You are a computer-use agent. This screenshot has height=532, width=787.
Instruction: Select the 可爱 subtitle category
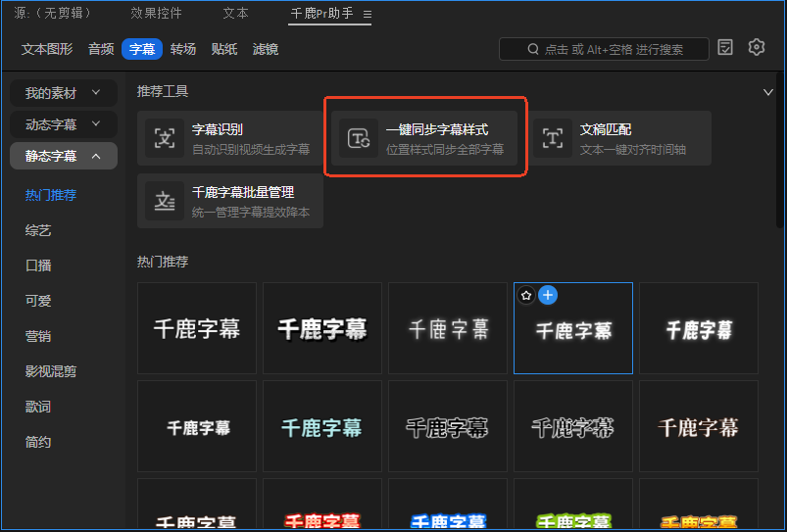click(x=38, y=301)
